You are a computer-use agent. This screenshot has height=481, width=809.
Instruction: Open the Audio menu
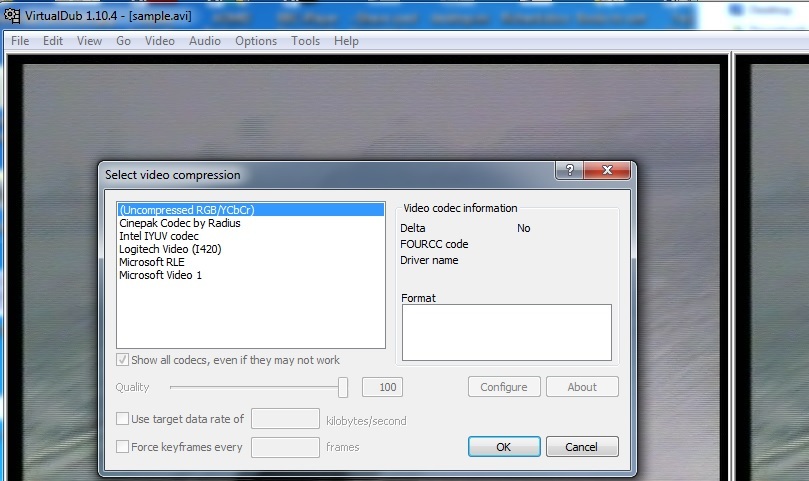click(205, 41)
